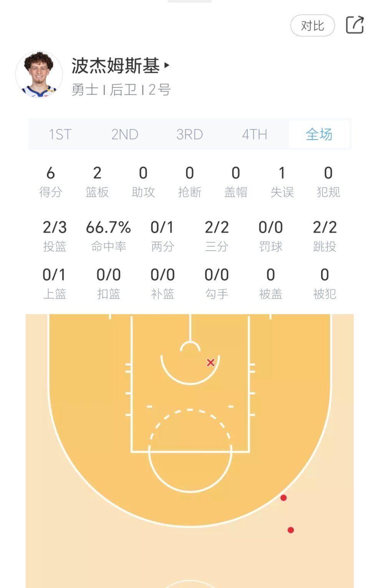
Task: Tap the 命中率 66.7% stat
Action: click(x=108, y=236)
